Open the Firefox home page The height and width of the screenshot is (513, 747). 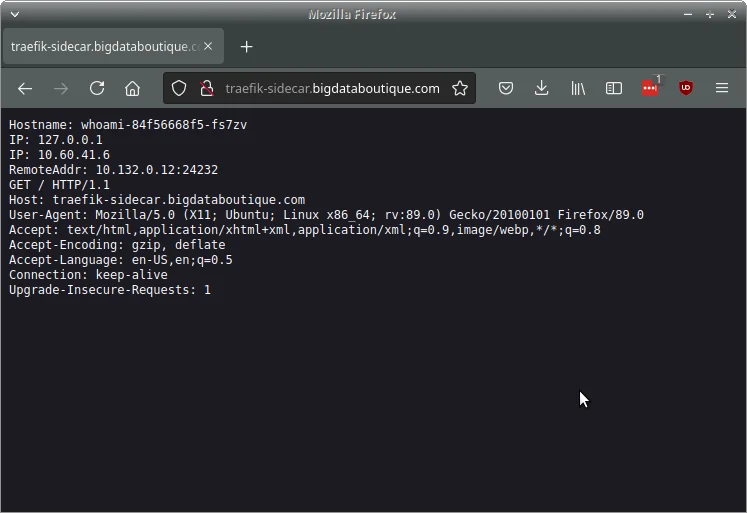[x=132, y=89]
